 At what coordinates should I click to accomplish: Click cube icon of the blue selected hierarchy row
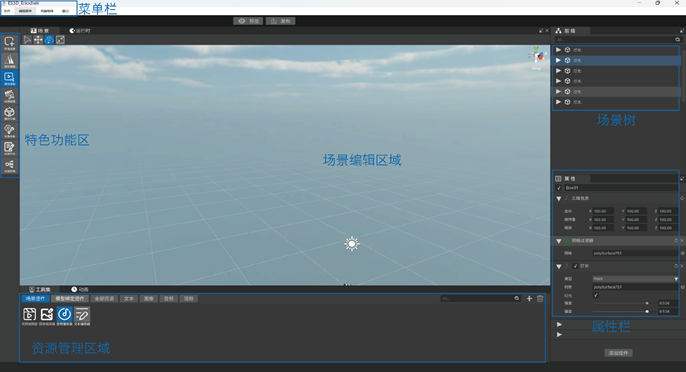567,60
